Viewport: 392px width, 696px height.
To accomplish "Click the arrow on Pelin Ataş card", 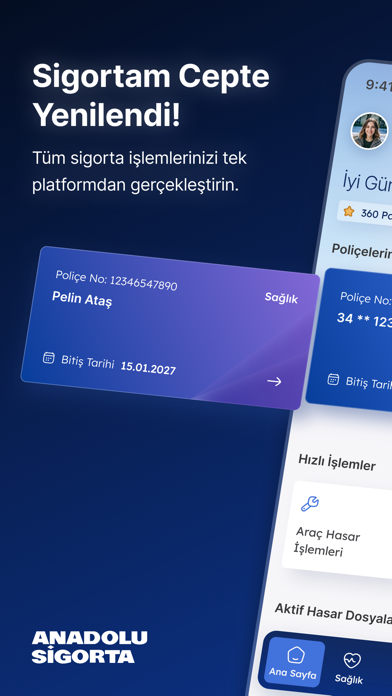I will tap(274, 381).
